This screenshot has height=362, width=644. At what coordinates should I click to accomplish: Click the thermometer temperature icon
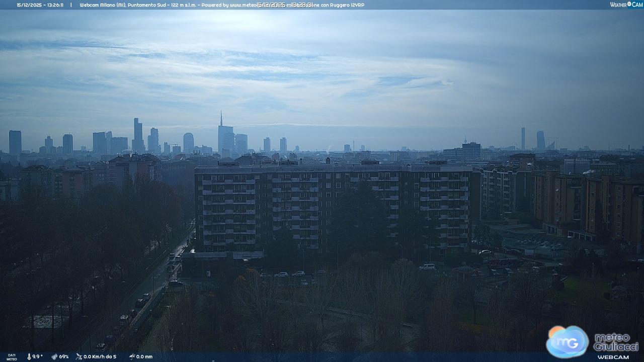[29, 356]
